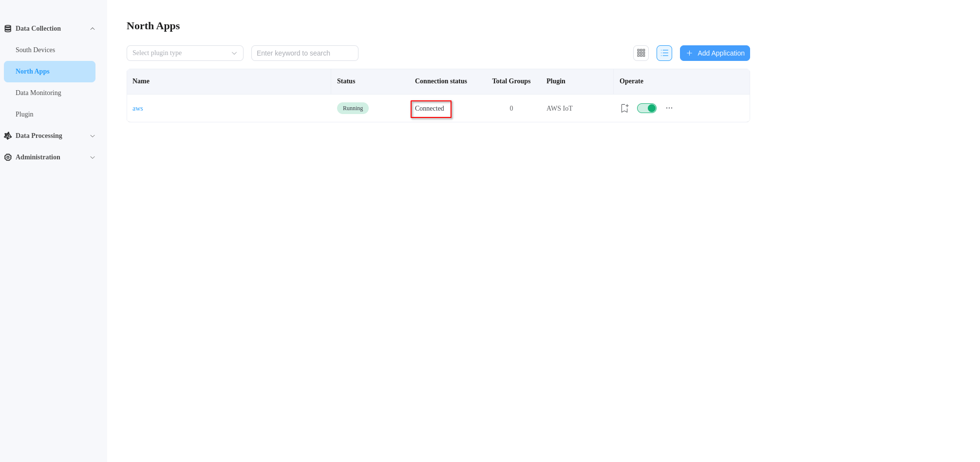The width and height of the screenshot is (980, 462).
Task: Open the Select plugin type dropdown
Action: [x=185, y=53]
